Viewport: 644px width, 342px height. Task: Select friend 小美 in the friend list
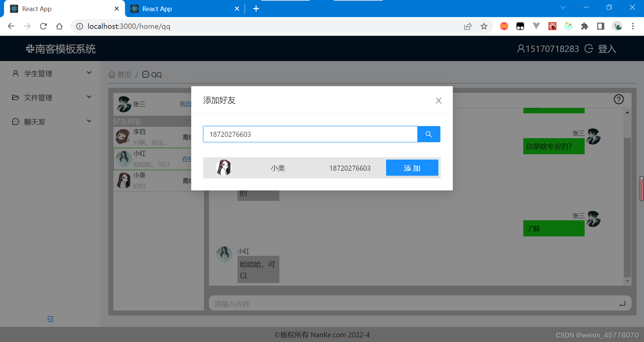click(153, 181)
